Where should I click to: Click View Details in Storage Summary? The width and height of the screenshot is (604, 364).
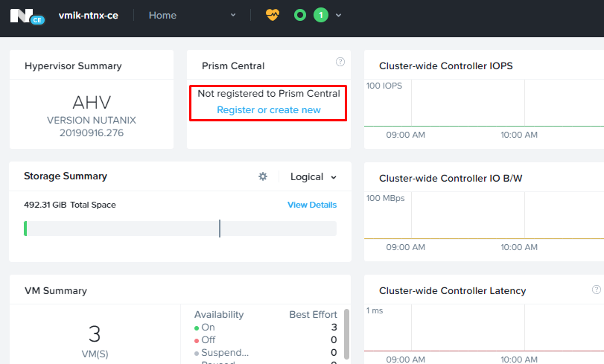311,205
